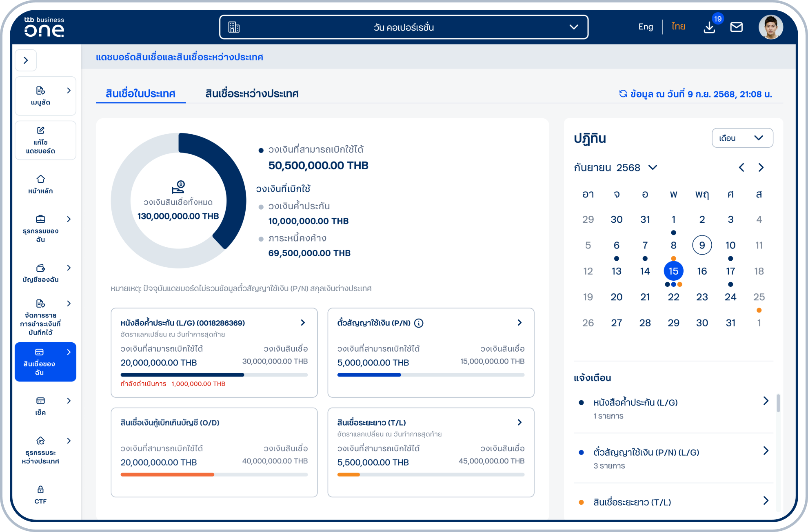The width and height of the screenshot is (808, 532).
Task: Click the refresh data icon
Action: click(x=623, y=94)
